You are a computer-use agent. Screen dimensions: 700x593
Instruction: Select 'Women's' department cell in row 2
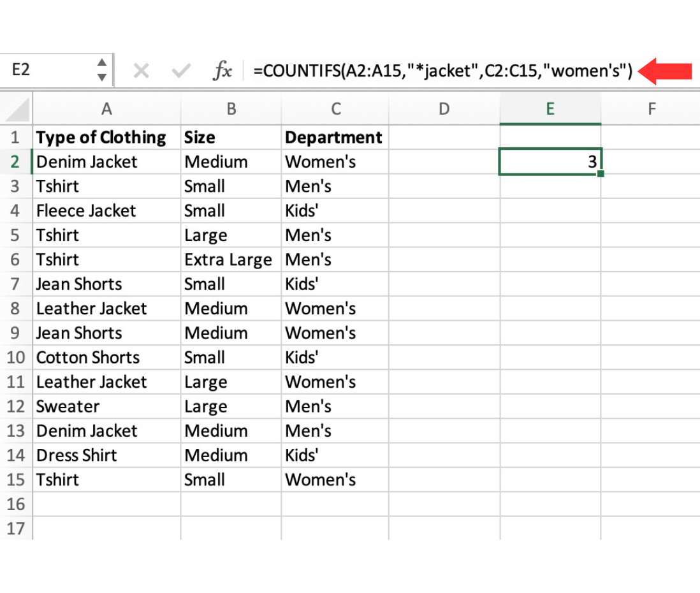tap(335, 162)
